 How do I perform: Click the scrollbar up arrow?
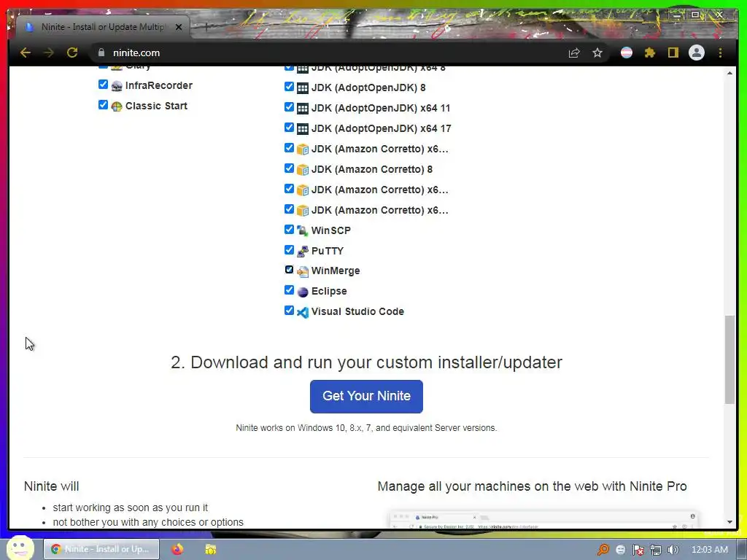click(729, 73)
